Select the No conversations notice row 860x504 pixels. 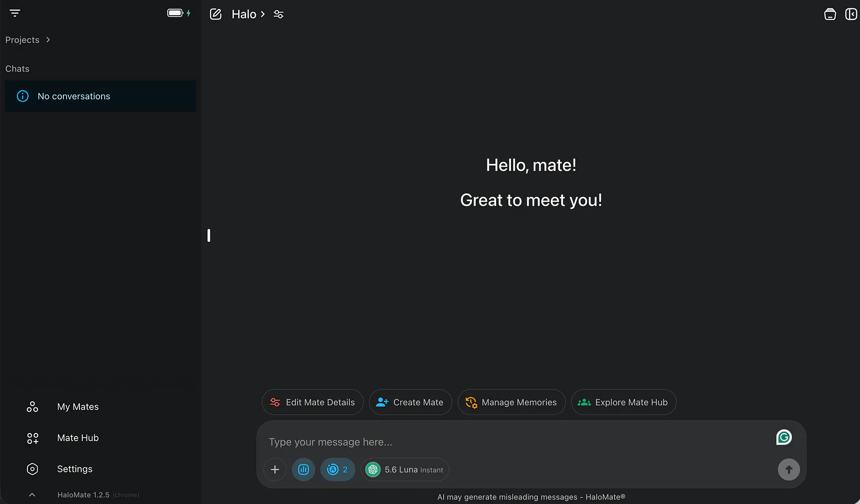tap(101, 96)
